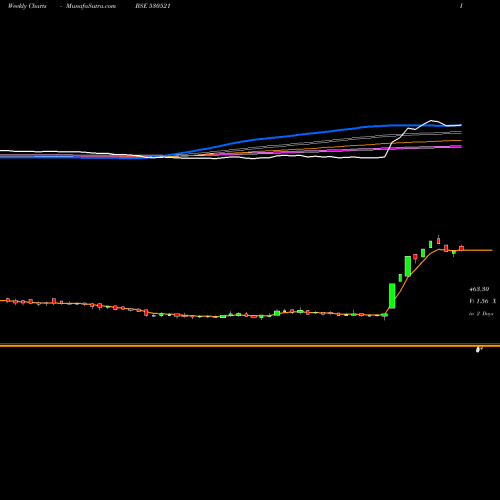
Task: Click the 'Weekly Charts' title text
Action: click(x=27, y=6)
